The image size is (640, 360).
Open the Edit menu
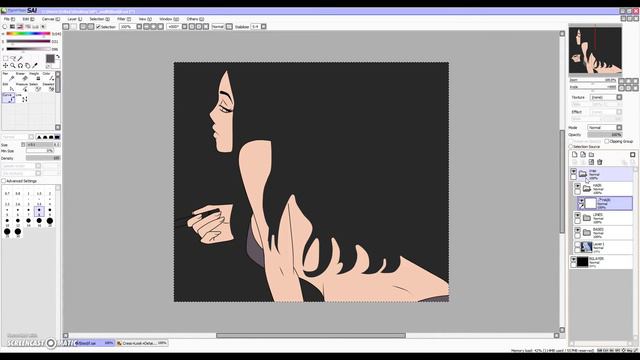tap(29, 19)
